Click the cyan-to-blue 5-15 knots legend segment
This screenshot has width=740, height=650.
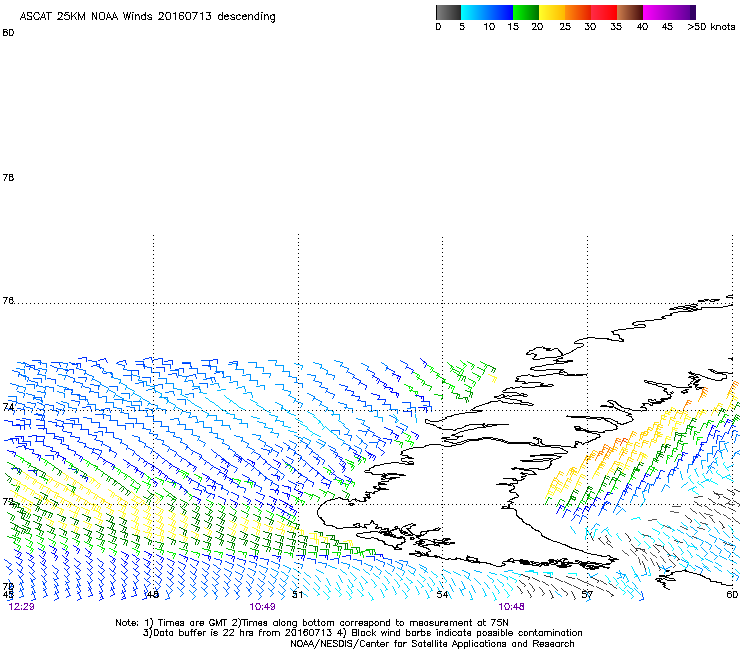click(x=487, y=12)
